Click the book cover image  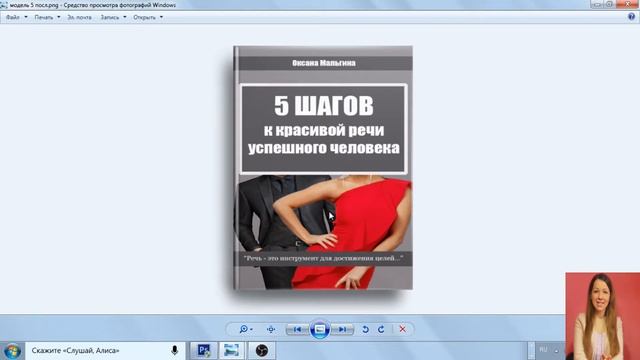[x=323, y=168]
